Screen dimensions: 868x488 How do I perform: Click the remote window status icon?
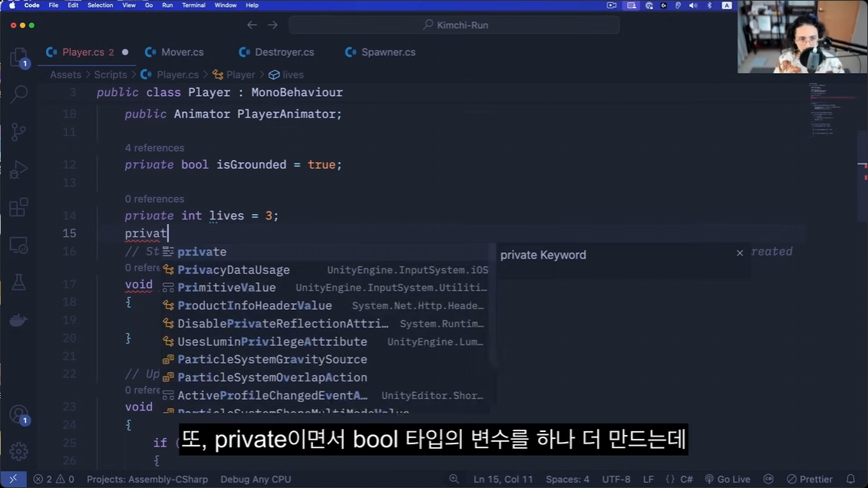[13, 479]
